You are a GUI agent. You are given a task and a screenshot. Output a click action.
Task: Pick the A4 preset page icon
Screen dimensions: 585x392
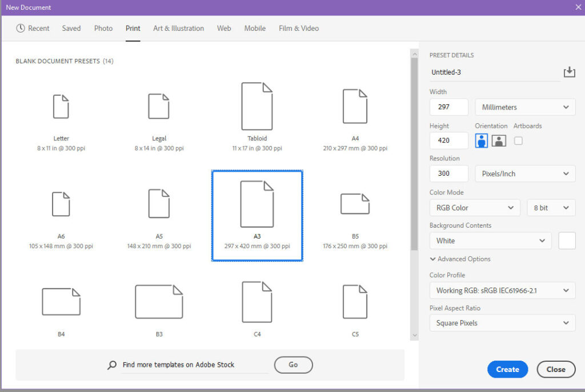point(355,107)
